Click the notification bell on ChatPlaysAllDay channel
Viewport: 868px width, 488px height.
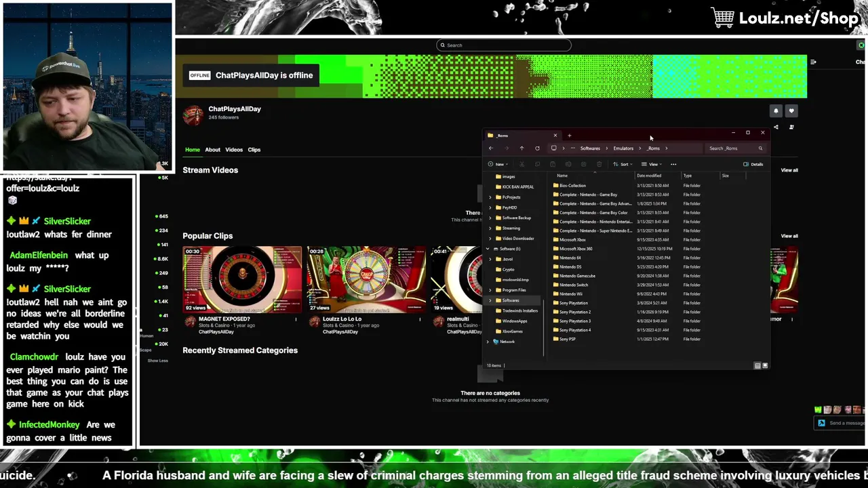pyautogui.click(x=776, y=111)
